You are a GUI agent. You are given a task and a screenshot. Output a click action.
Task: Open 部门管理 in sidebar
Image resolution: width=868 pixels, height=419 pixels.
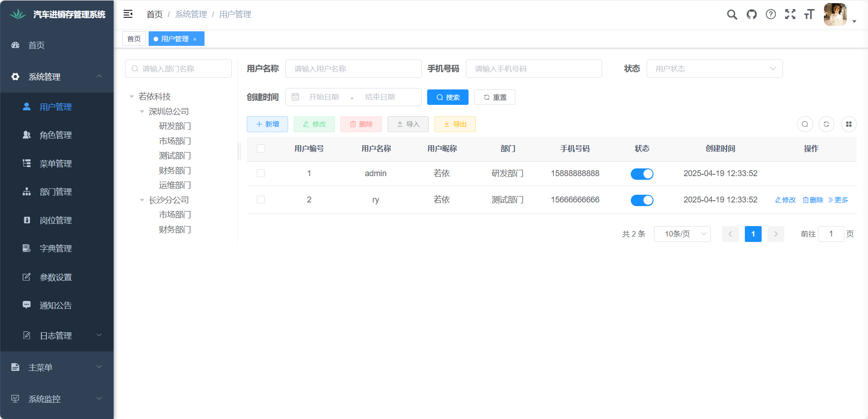pos(57,192)
